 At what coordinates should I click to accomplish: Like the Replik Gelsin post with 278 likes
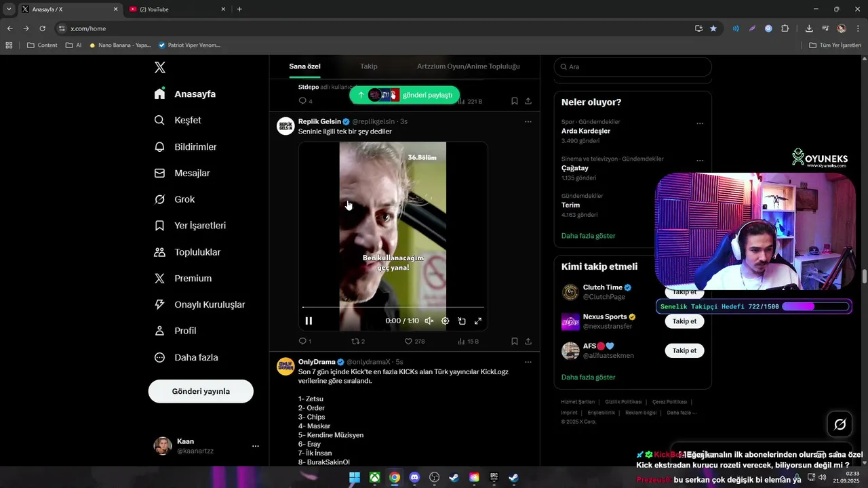414,341
